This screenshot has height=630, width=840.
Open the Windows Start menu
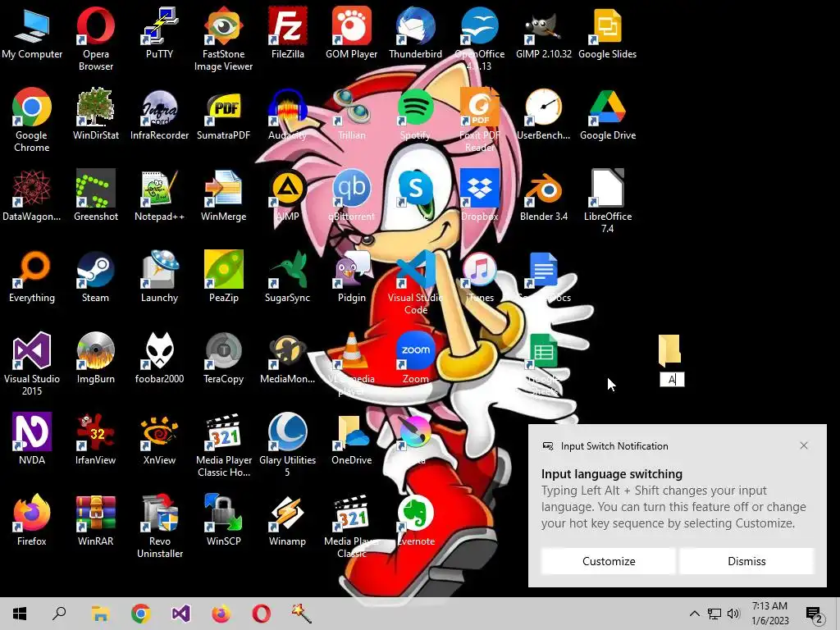click(20, 614)
